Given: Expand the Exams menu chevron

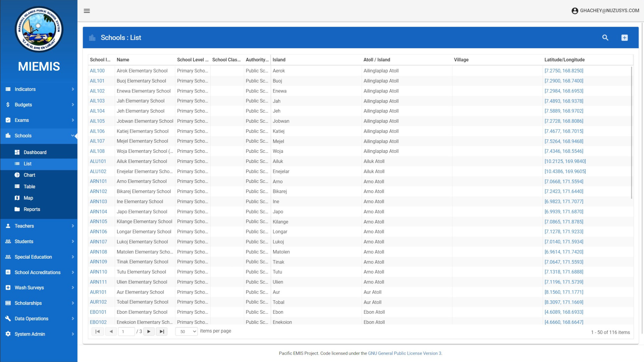Looking at the screenshot, I should tap(73, 120).
